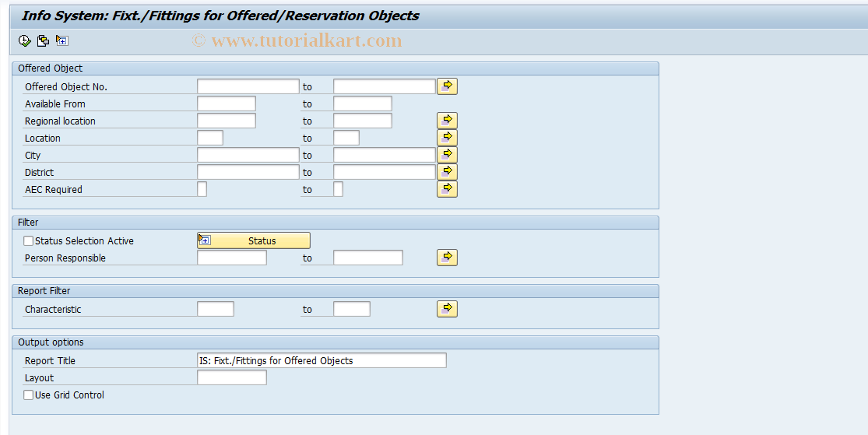Select the AEC Required to field
The height and width of the screenshot is (435, 868).
tap(338, 189)
